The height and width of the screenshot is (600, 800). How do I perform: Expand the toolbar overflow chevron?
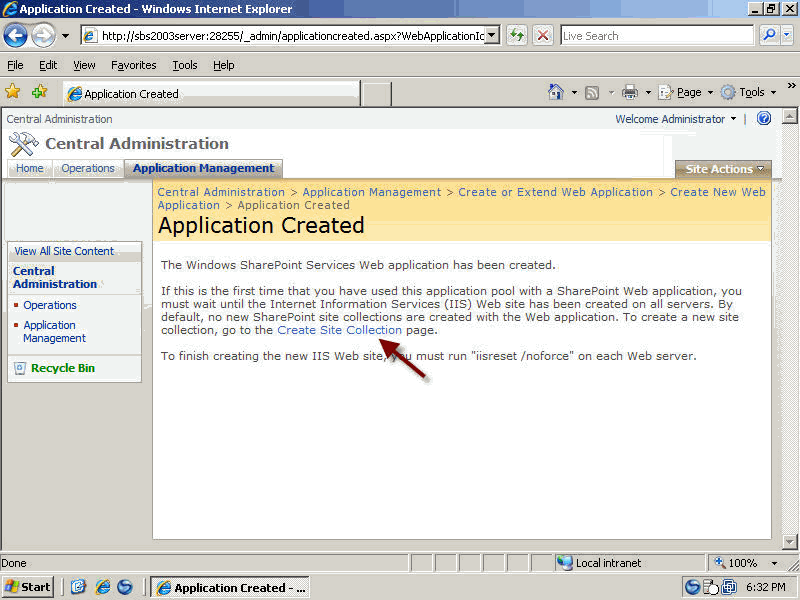[x=791, y=86]
